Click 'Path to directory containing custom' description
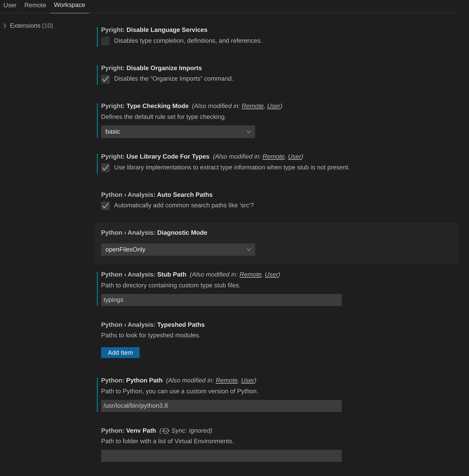Screen dimensions: 469x476 point(171,285)
